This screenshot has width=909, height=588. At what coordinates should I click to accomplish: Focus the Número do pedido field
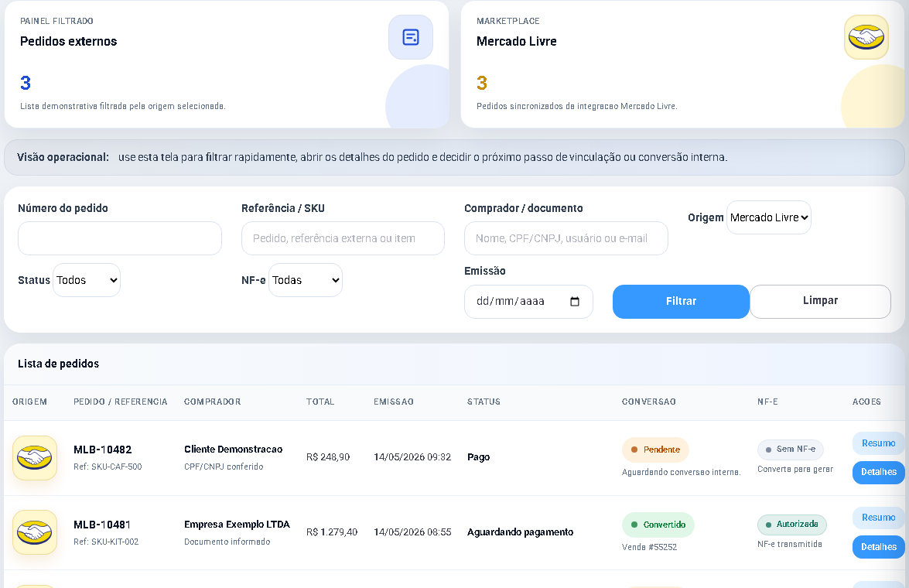pos(120,238)
